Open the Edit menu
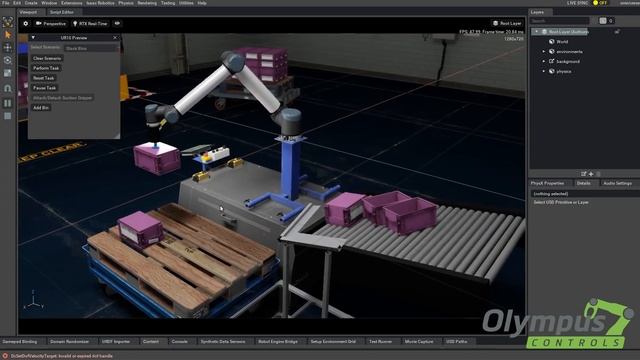Image resolution: width=640 pixels, height=360 pixels. coord(17,3)
